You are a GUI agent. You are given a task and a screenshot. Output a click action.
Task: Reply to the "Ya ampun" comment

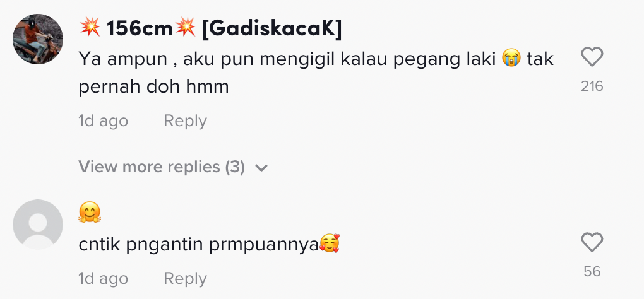pos(185,120)
